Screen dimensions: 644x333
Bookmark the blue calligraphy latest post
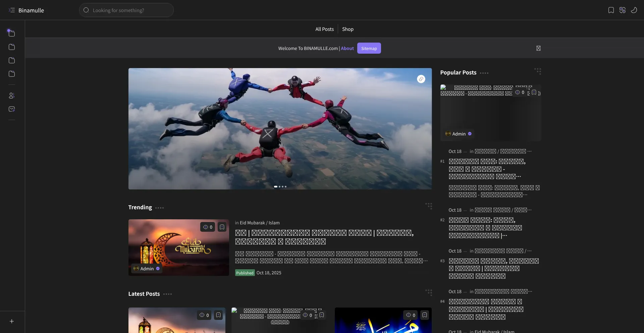[x=425, y=315]
